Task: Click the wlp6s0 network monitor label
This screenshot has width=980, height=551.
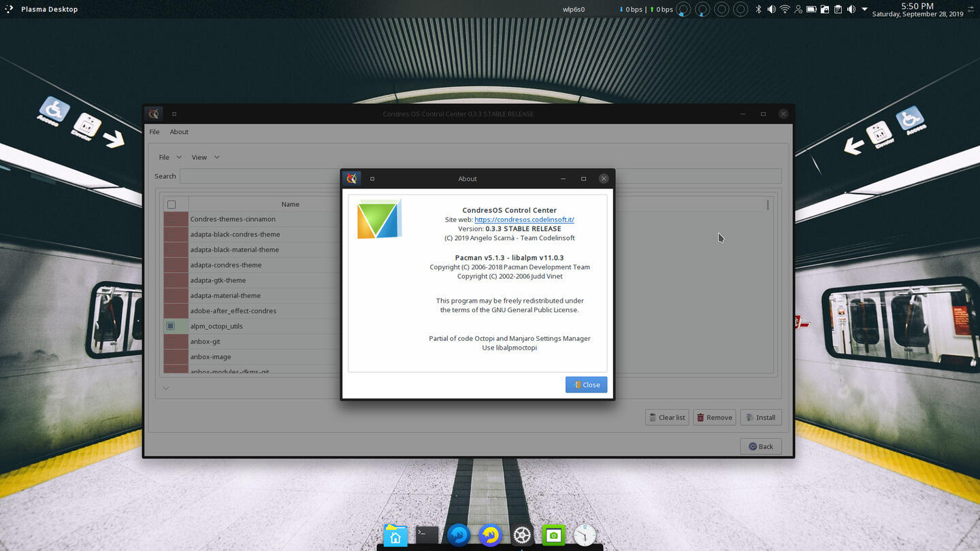Action: (573, 10)
